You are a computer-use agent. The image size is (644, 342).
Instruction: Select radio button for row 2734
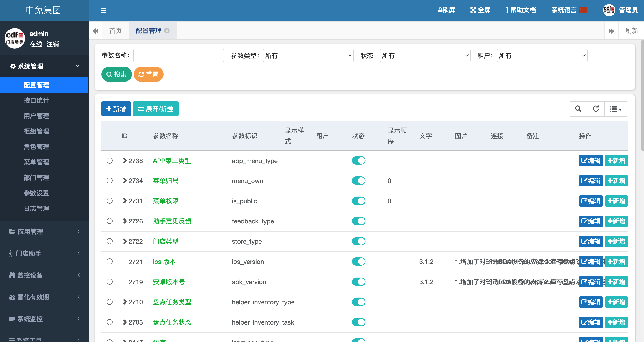pyautogui.click(x=110, y=181)
